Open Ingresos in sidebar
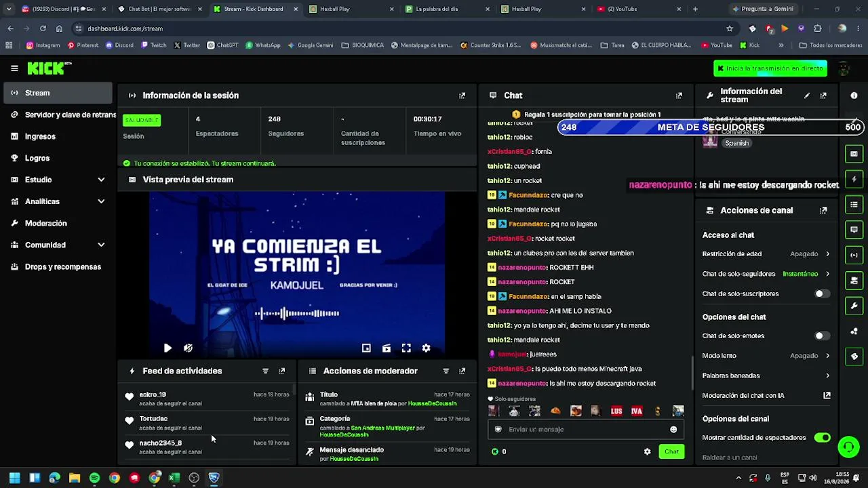The image size is (868, 488). click(x=58, y=136)
